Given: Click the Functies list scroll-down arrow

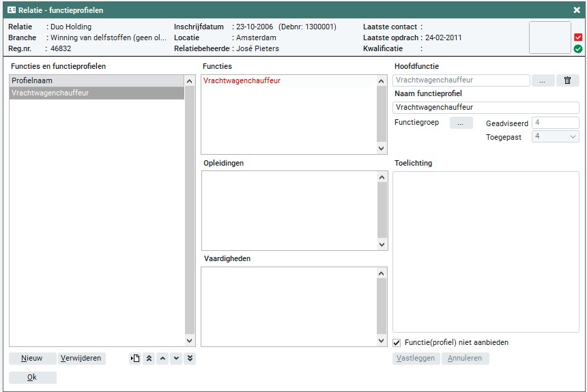Looking at the screenshot, I should coord(382,149).
